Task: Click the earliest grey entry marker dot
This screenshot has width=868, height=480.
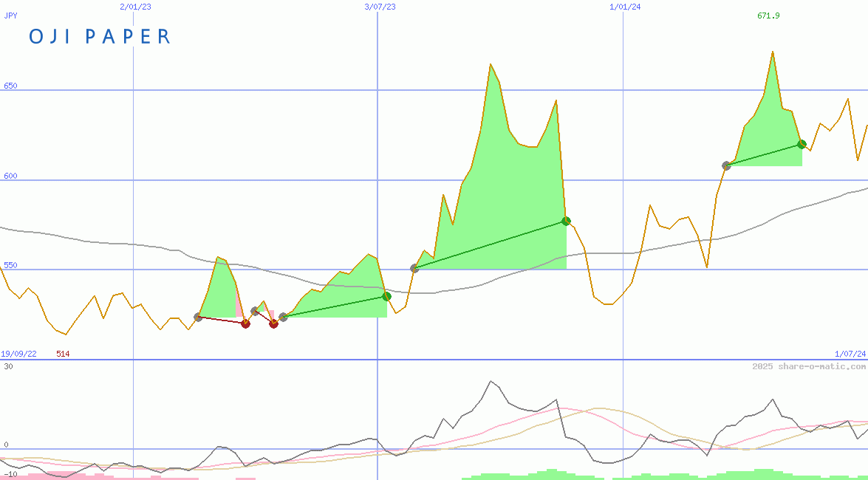Action: [198, 318]
